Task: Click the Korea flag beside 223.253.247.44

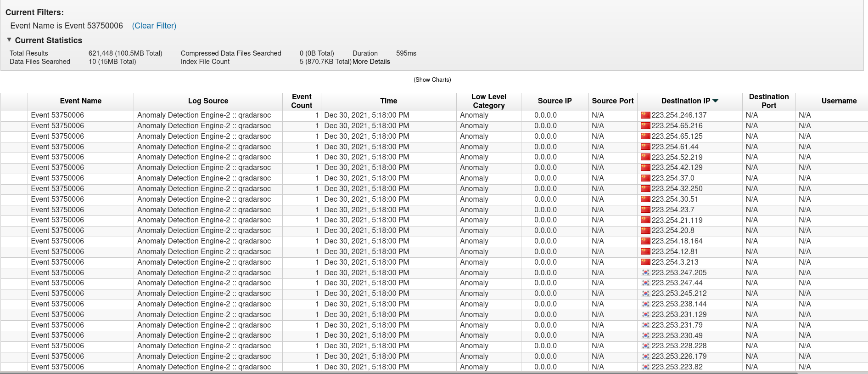Action: [x=645, y=283]
